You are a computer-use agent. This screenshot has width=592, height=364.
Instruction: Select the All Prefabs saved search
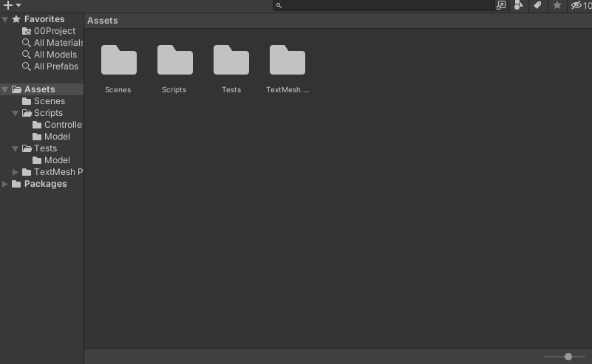pos(56,66)
